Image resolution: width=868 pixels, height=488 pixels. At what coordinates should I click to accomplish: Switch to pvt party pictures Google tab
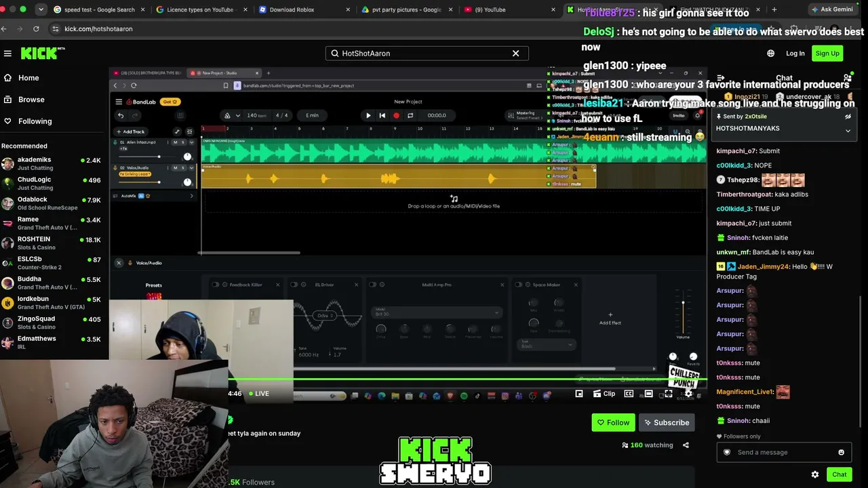[406, 9]
